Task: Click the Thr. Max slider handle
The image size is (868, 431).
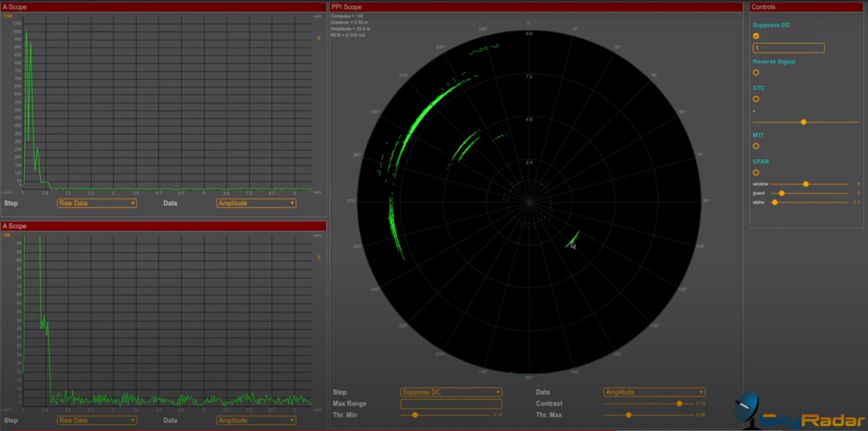Action: point(629,415)
